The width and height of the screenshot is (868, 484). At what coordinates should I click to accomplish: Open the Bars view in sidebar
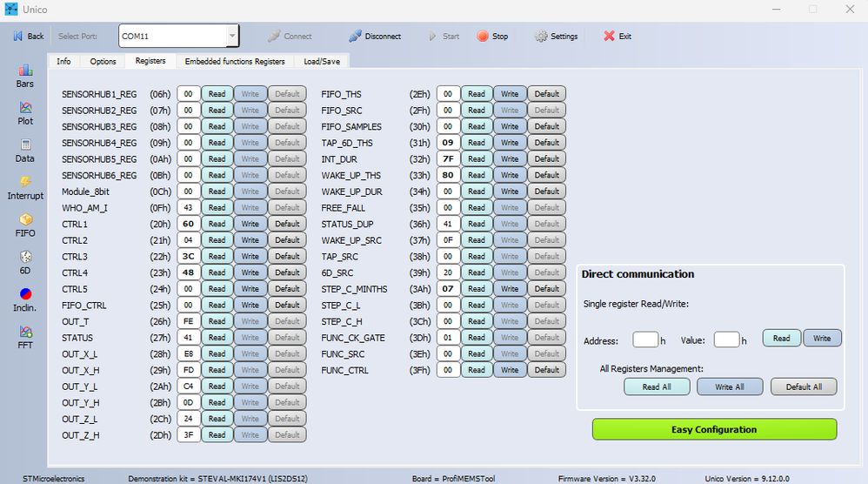(x=25, y=77)
